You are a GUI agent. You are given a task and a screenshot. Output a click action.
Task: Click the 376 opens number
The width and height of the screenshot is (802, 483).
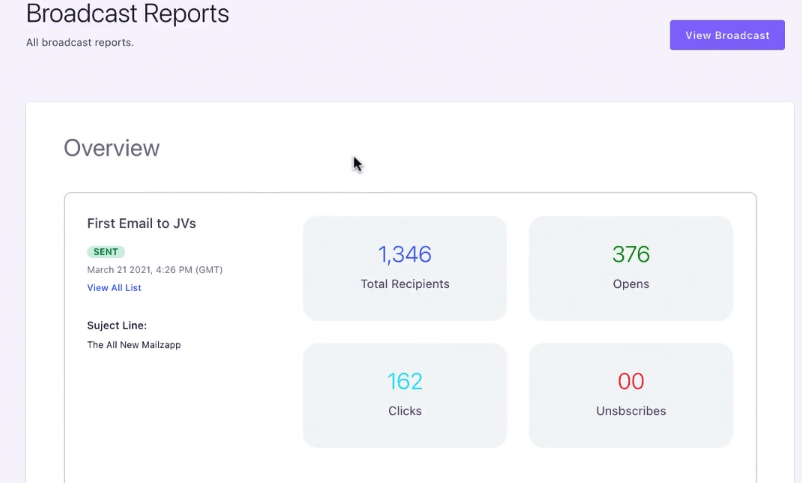(x=631, y=254)
